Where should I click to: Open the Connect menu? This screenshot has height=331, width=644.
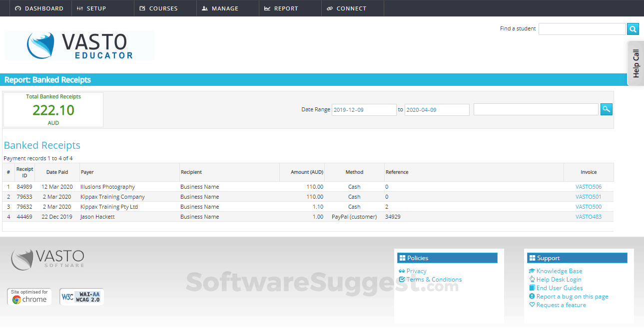pyautogui.click(x=346, y=8)
